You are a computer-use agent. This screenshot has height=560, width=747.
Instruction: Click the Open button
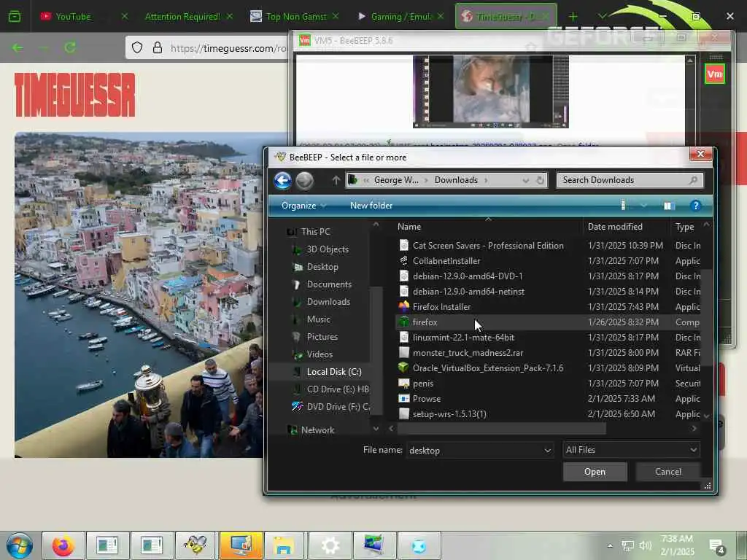point(595,472)
